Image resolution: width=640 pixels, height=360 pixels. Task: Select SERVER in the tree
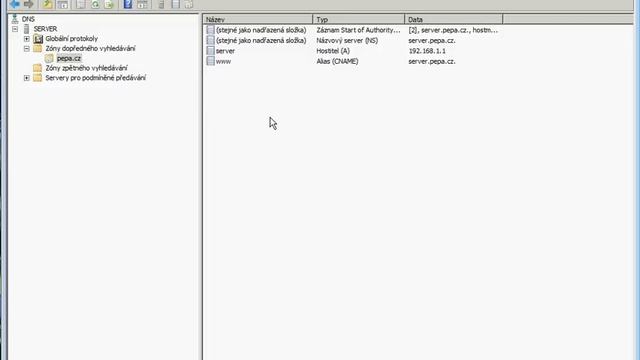click(x=45, y=29)
